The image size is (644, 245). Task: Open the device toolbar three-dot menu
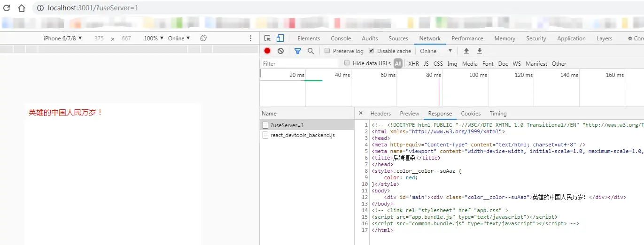250,38
